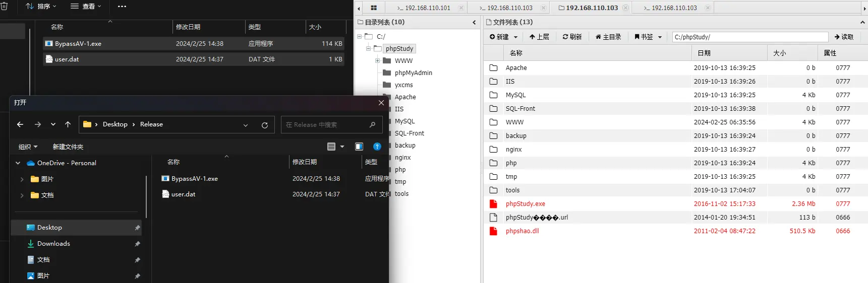Screen dimensions: 868x283
Task: Click the 主目录 home directory button
Action: tap(608, 37)
